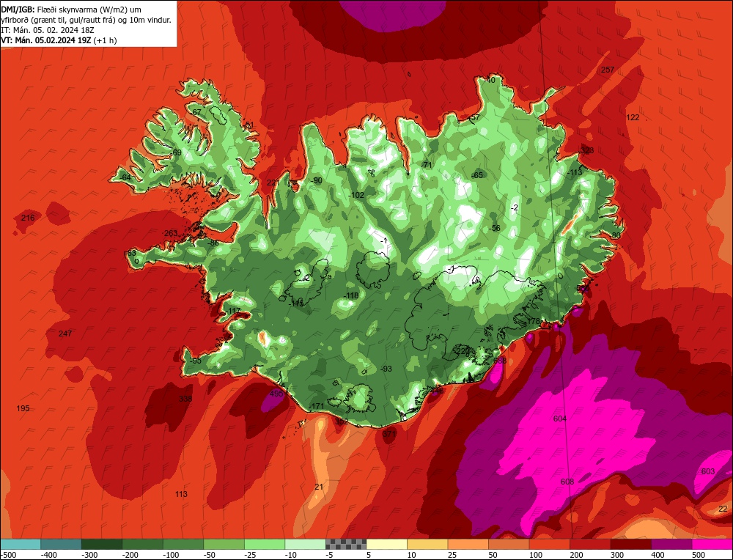Click the '-64' value at the western Westfjords tip
Screen dimensions: 733x560
125,177
